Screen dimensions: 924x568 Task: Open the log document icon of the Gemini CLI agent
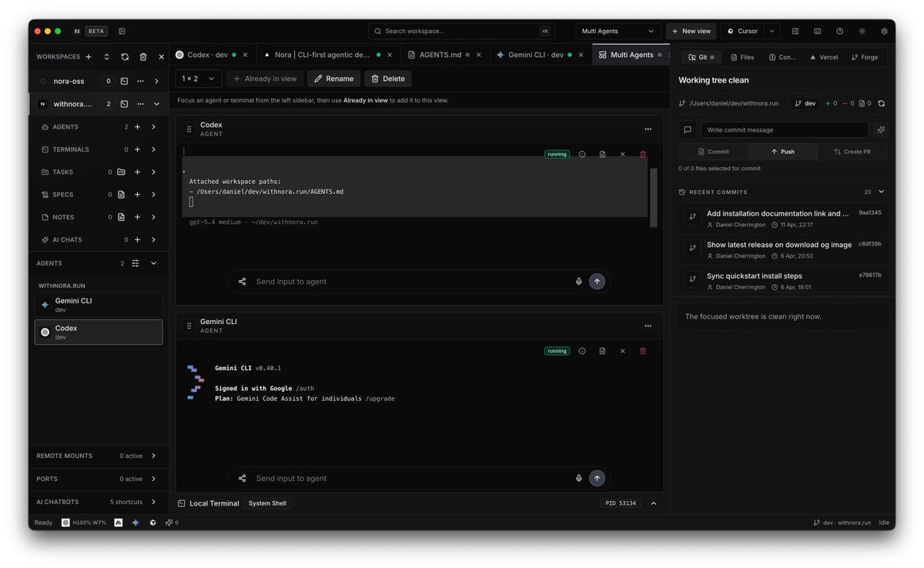[x=602, y=351]
